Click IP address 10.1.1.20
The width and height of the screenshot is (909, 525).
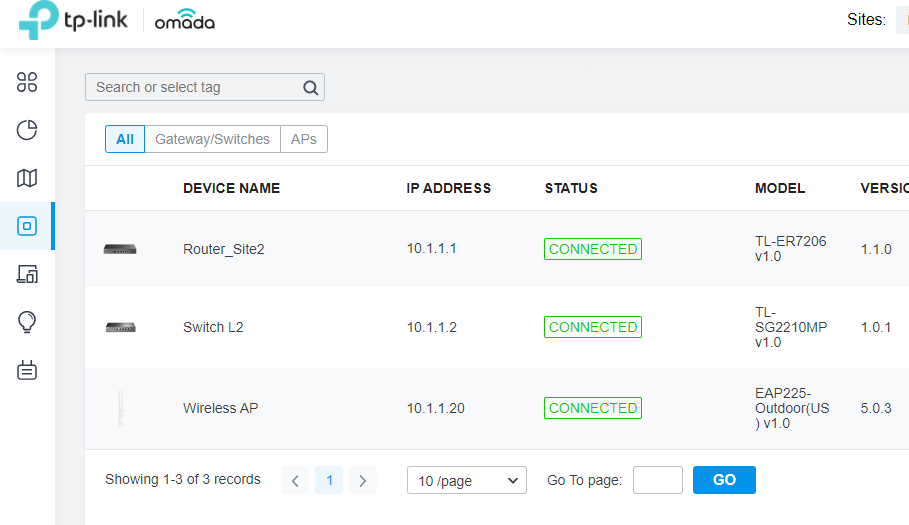[436, 408]
